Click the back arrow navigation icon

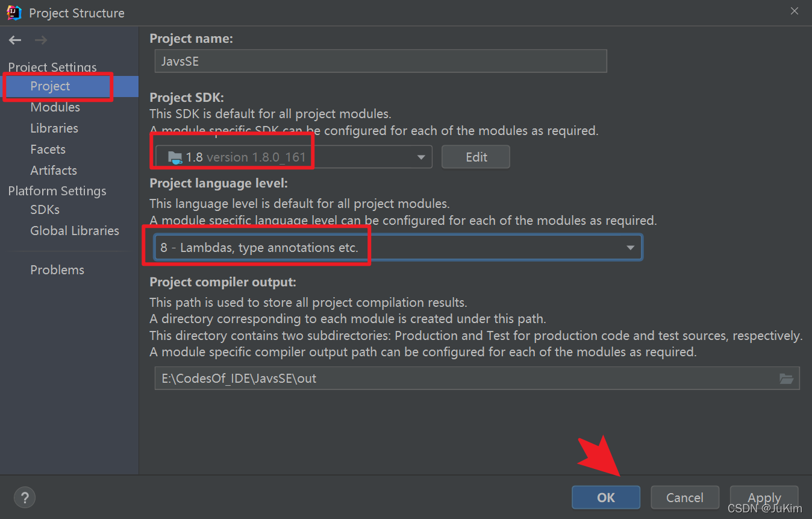pos(15,40)
